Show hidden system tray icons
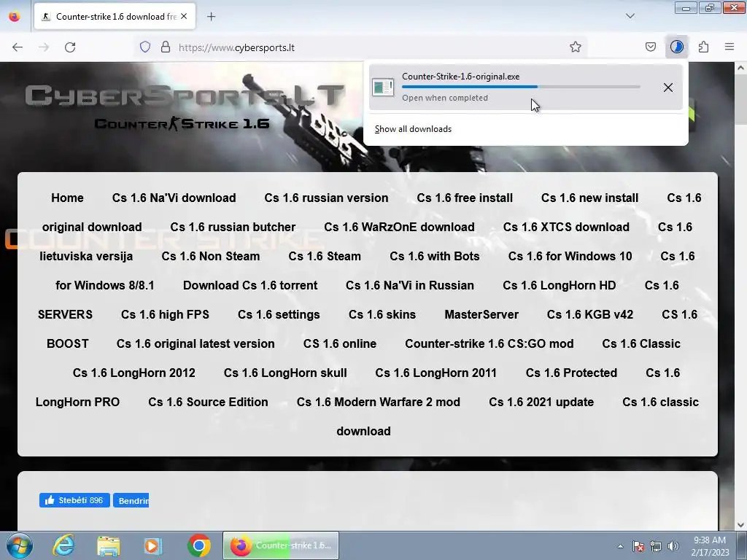 point(620,546)
